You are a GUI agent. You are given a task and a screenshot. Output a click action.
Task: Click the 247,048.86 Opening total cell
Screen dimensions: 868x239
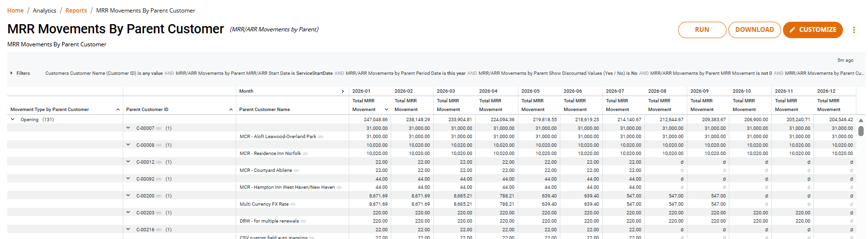pos(376,120)
